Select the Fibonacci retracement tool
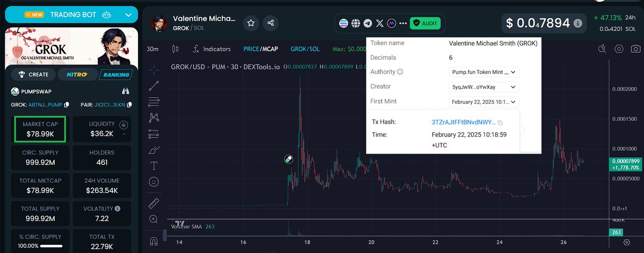 pyautogui.click(x=154, y=101)
